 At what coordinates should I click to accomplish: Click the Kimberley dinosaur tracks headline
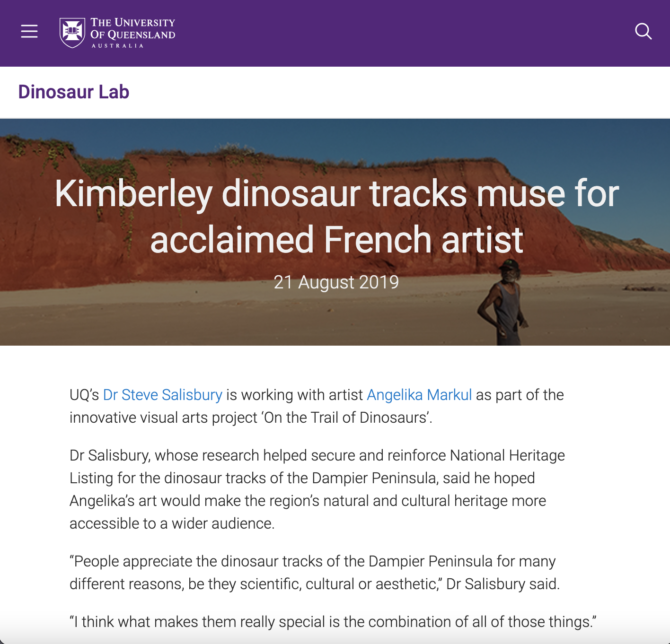point(336,216)
